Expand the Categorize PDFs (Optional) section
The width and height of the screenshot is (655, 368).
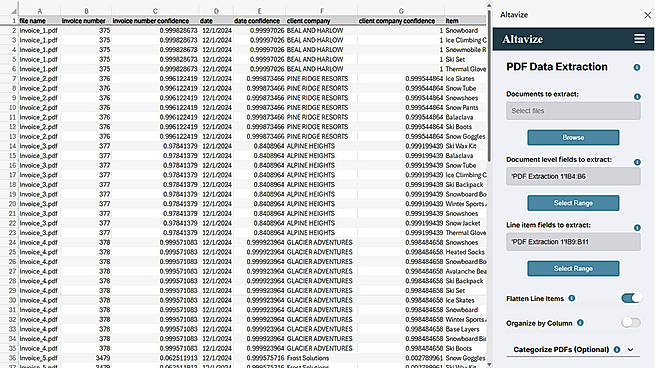click(630, 350)
